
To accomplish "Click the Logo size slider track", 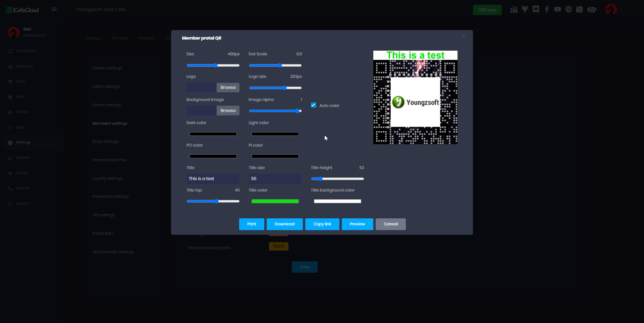I will [x=275, y=88].
